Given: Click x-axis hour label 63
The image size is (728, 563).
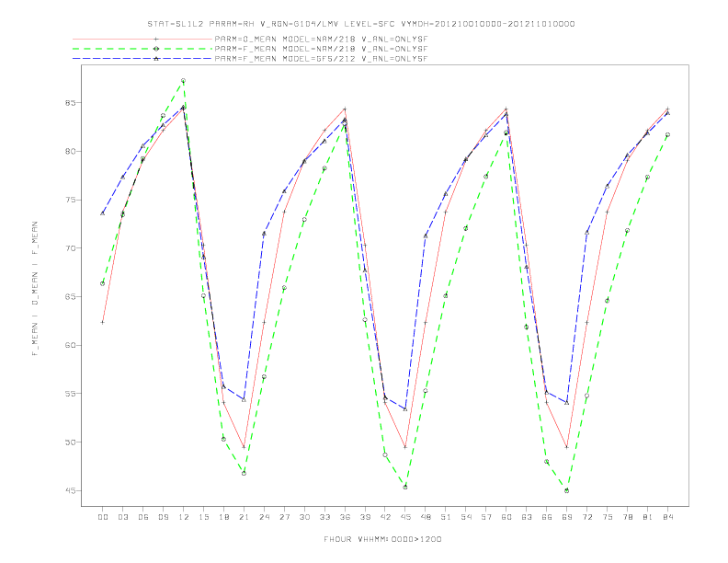Looking at the screenshot, I should pyautogui.click(x=527, y=517).
